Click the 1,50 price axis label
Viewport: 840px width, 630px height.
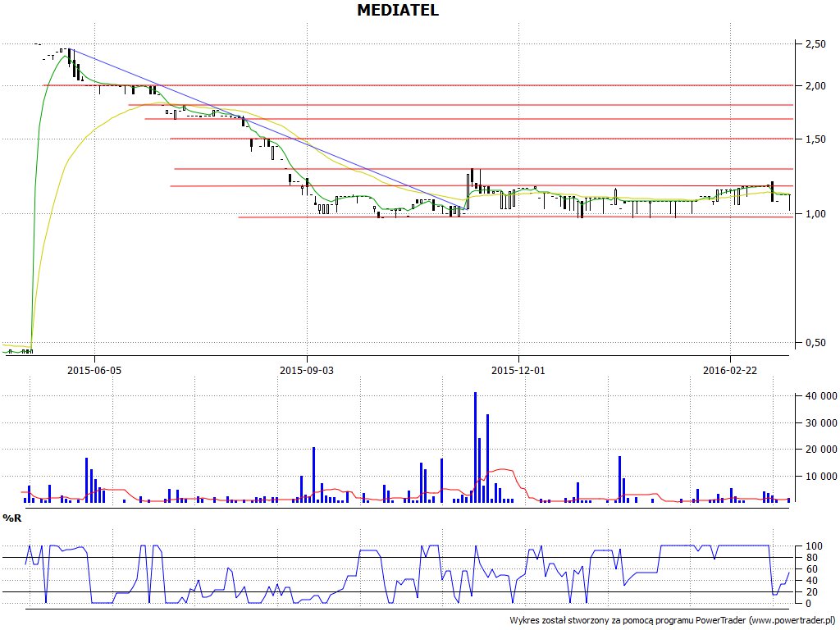coord(815,139)
